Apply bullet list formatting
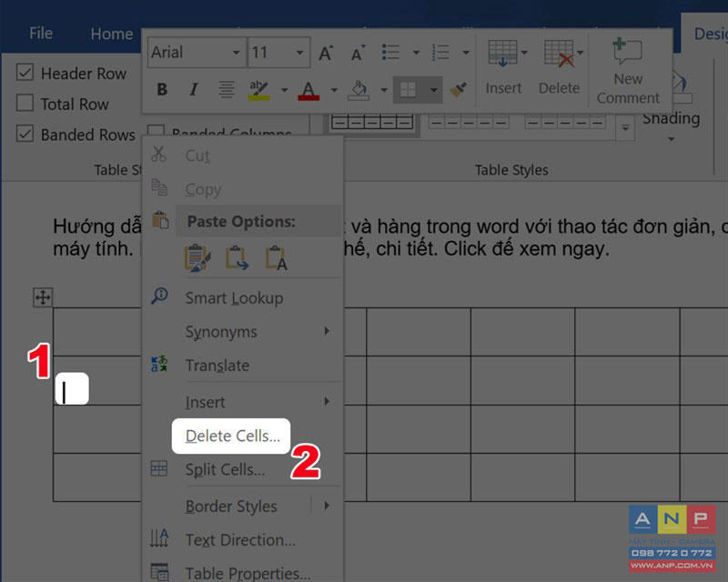 point(390,52)
